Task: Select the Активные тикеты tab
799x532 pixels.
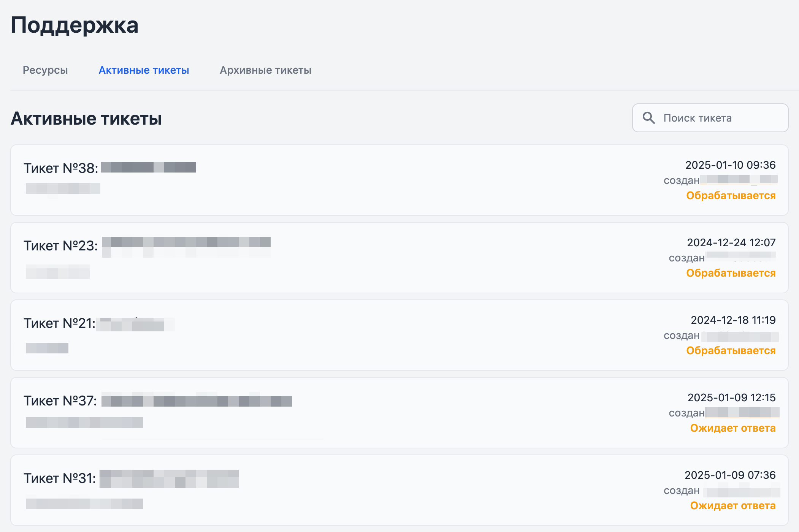Action: click(x=144, y=70)
